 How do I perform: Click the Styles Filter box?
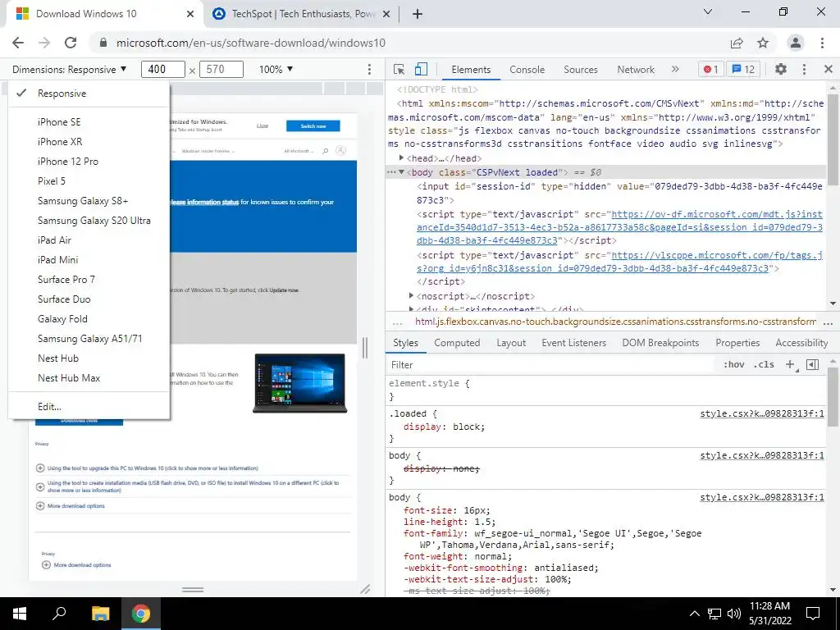coord(552,365)
